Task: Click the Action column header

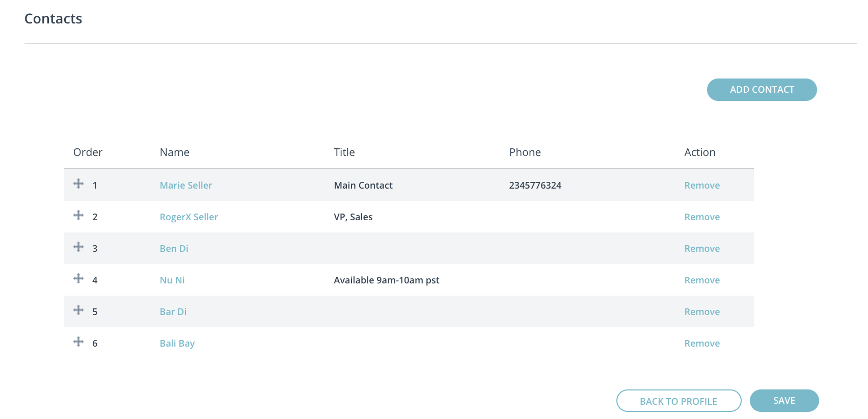Action: pyautogui.click(x=700, y=152)
